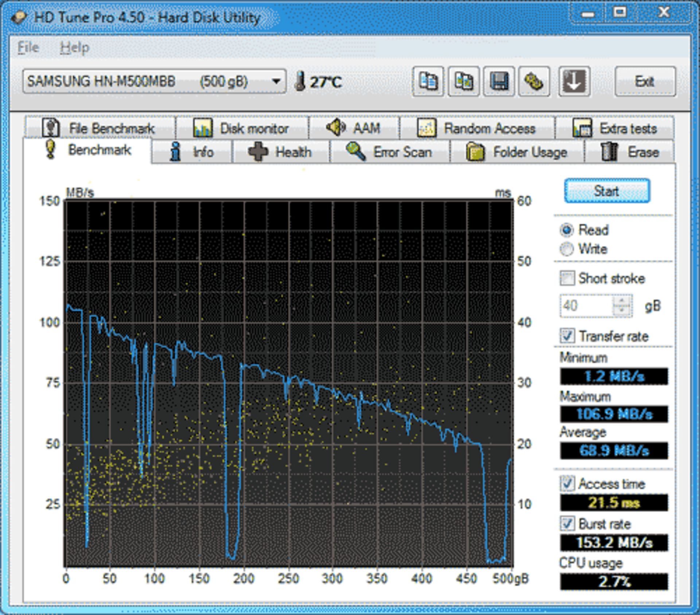Open the Error Scan tab with the magnifier icon

tap(389, 152)
